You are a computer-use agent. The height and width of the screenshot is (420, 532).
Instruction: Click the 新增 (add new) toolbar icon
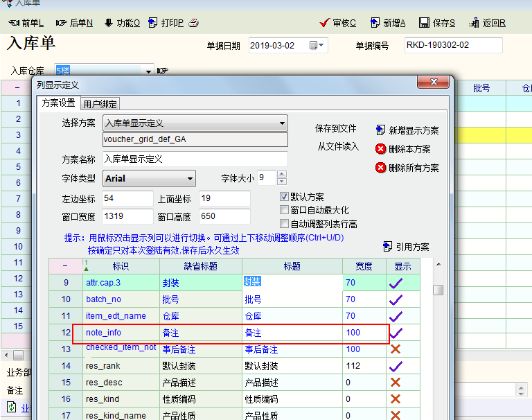point(375,23)
